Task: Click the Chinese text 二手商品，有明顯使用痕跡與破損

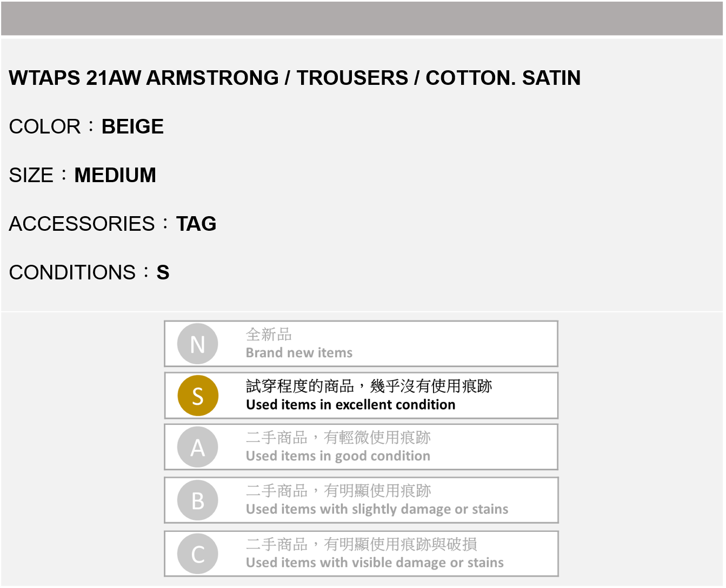Action: (361, 544)
